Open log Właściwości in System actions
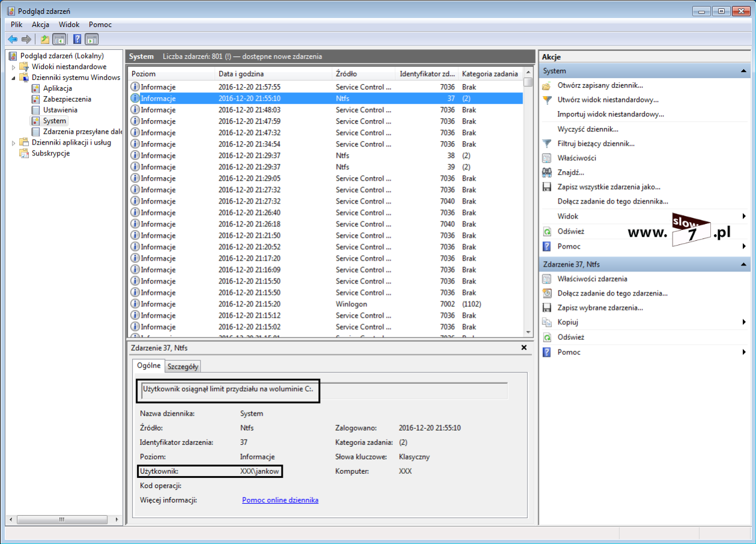Screen dimensions: 756x544 click(x=576, y=158)
